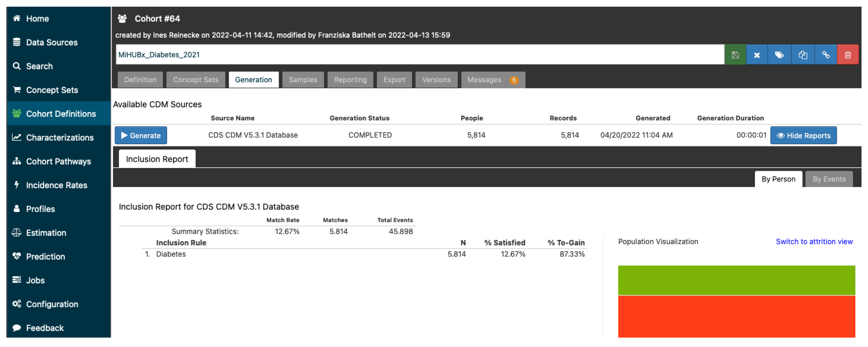Viewport: 868px width, 347px height.
Task: Click the green save cohort icon
Action: (735, 55)
